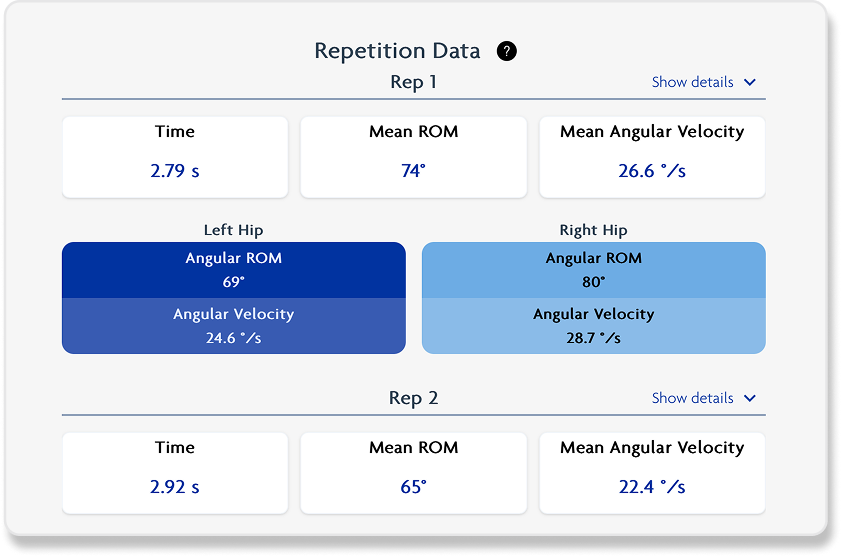Click the Repetition Data heading
Image resolution: width=842 pixels, height=557 pixels.
tap(397, 51)
